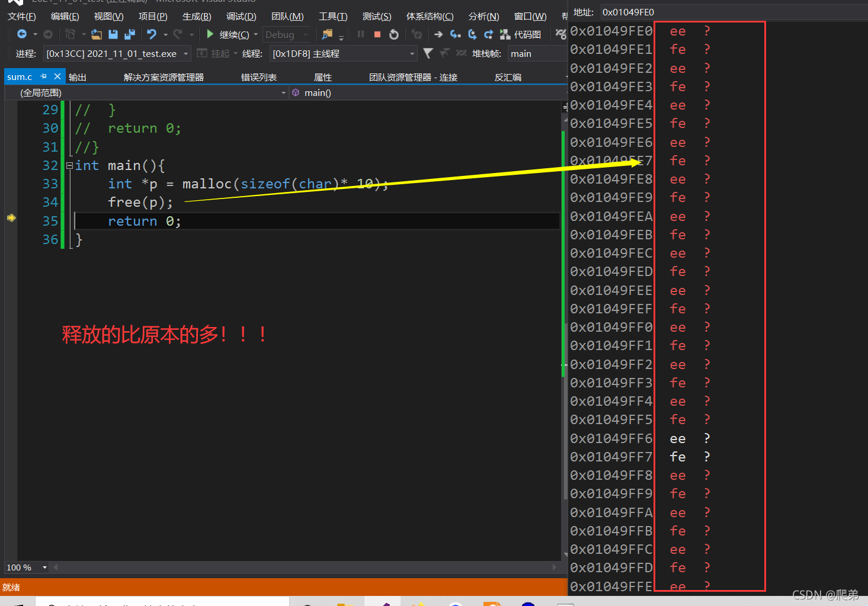Click the purple main() function icon
Viewport: 868px width, 606px height.
[x=296, y=92]
